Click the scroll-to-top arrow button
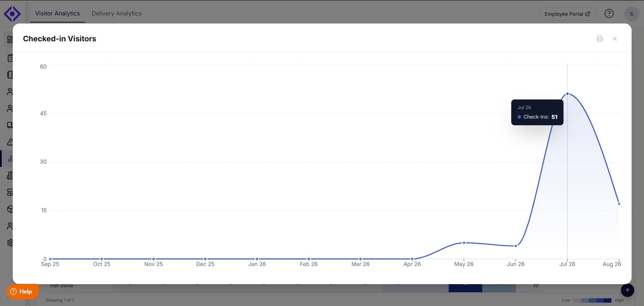This screenshot has width=644, height=306. coord(627,290)
